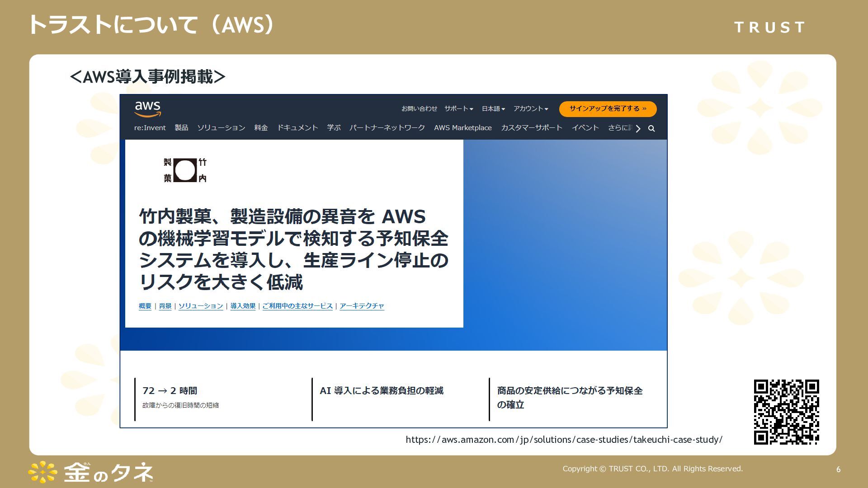Click the TRUST logo at top right
This screenshot has width=868, height=488.
769,28
